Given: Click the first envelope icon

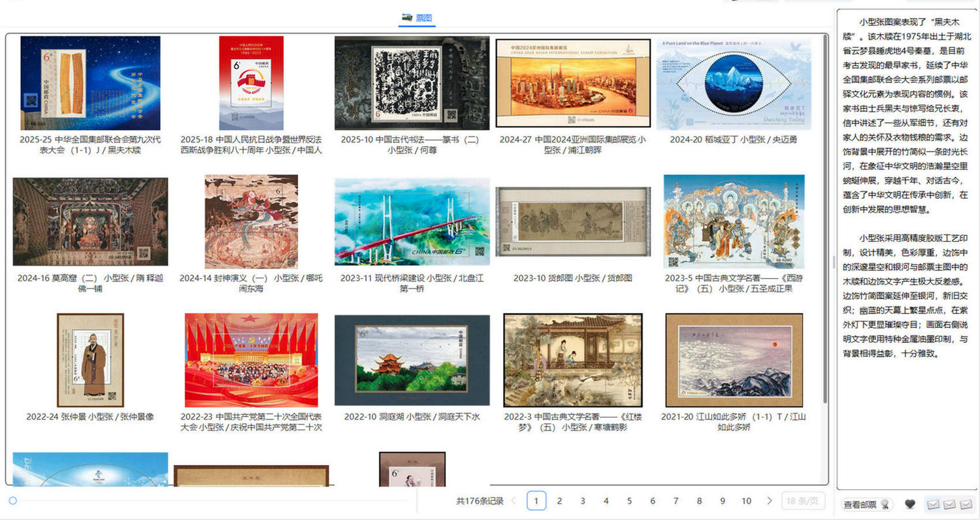Looking at the screenshot, I should point(934,504).
